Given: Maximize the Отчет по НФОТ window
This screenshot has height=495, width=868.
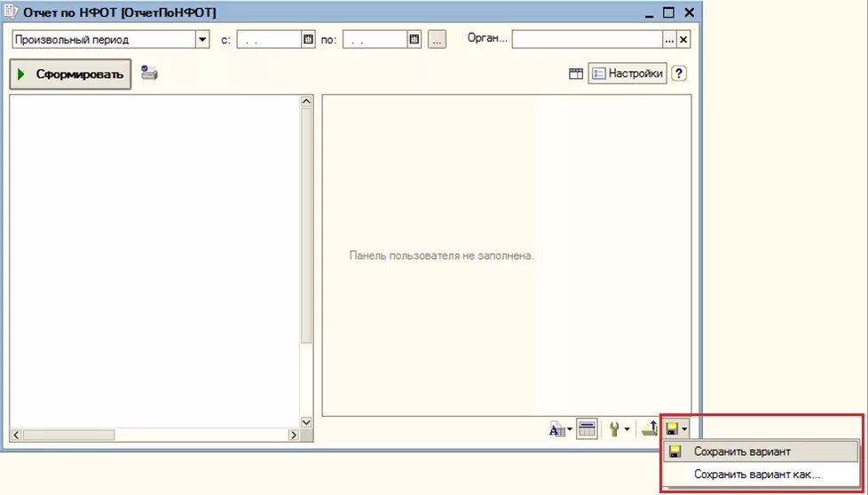Looking at the screenshot, I should click(669, 12).
